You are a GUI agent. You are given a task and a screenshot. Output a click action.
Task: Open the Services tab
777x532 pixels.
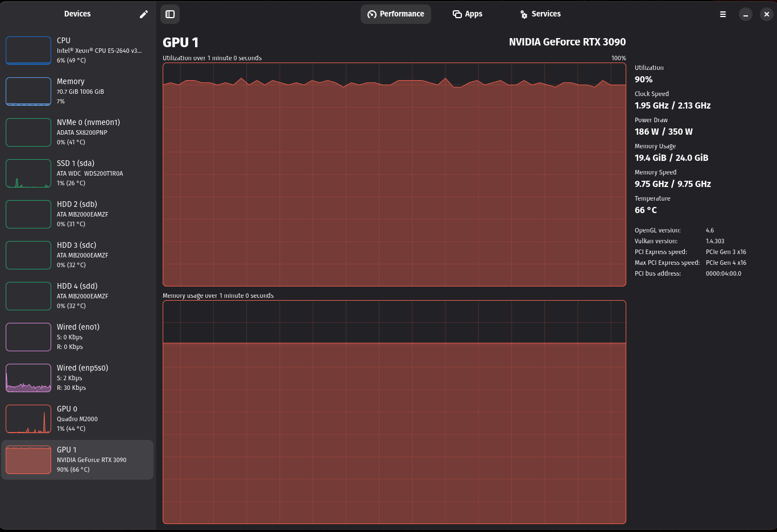540,14
